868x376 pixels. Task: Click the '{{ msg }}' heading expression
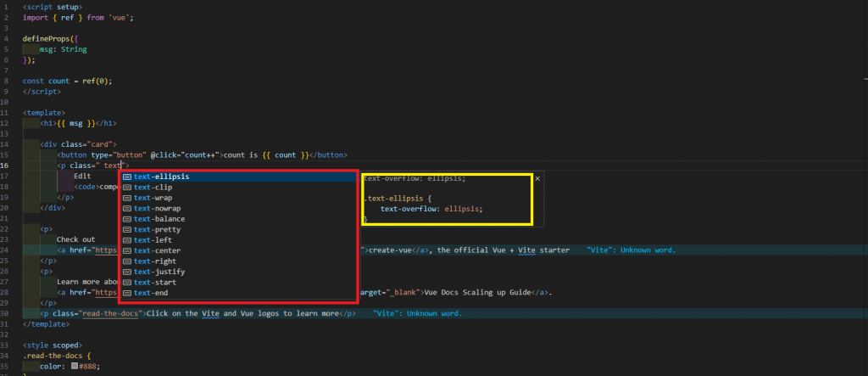point(75,123)
